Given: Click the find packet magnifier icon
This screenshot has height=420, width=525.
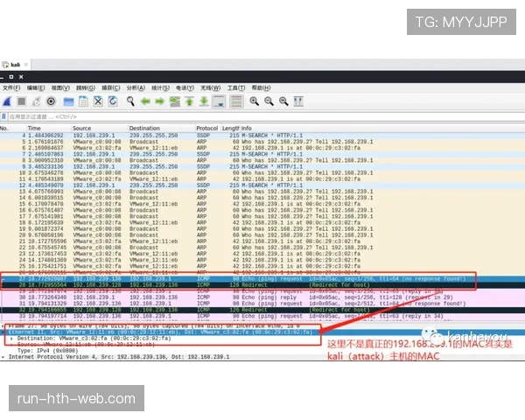Looking at the screenshot, I should coord(129,101).
